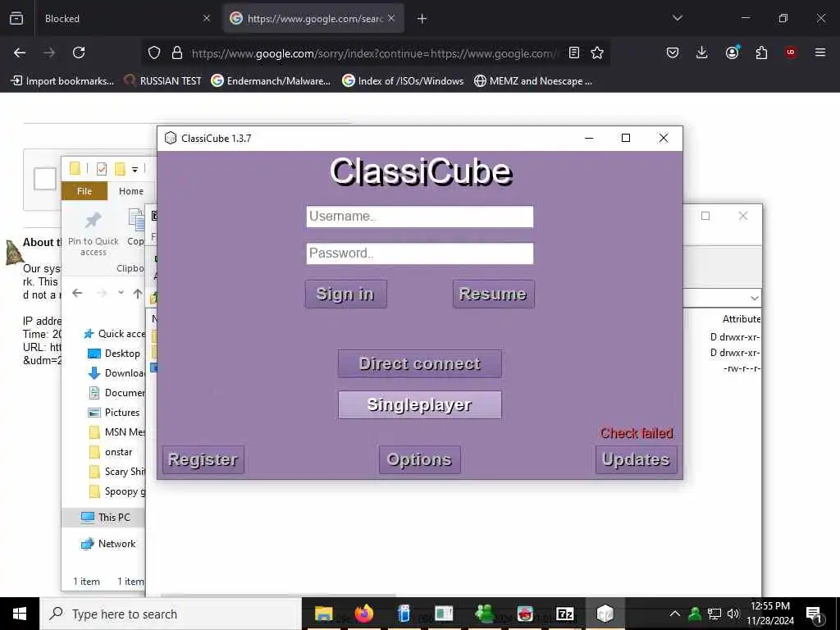This screenshot has height=630, width=840.
Task: Select the onstar folder in navigation pane
Action: click(111, 452)
